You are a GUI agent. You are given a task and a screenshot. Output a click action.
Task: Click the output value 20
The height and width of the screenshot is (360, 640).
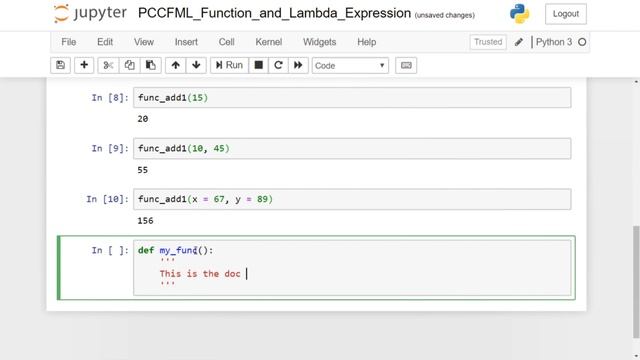[x=143, y=119]
